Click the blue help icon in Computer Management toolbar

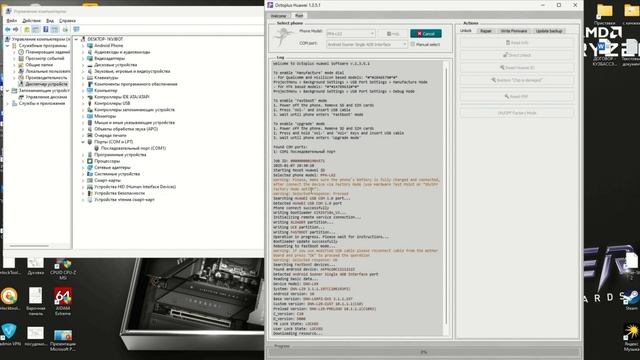tap(46, 29)
